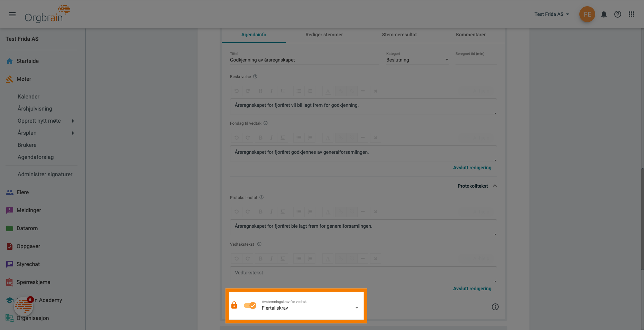
Task: Click the Beregnet tid (min) field
Action: [476, 60]
